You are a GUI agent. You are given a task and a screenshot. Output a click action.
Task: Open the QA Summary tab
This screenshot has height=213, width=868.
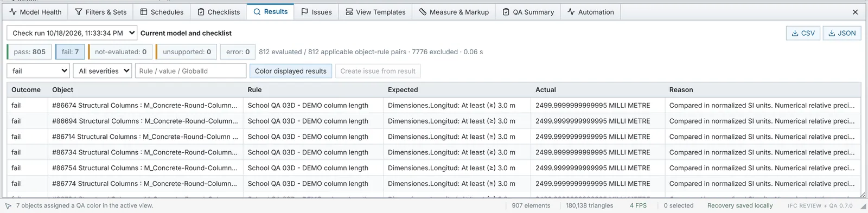tap(528, 12)
